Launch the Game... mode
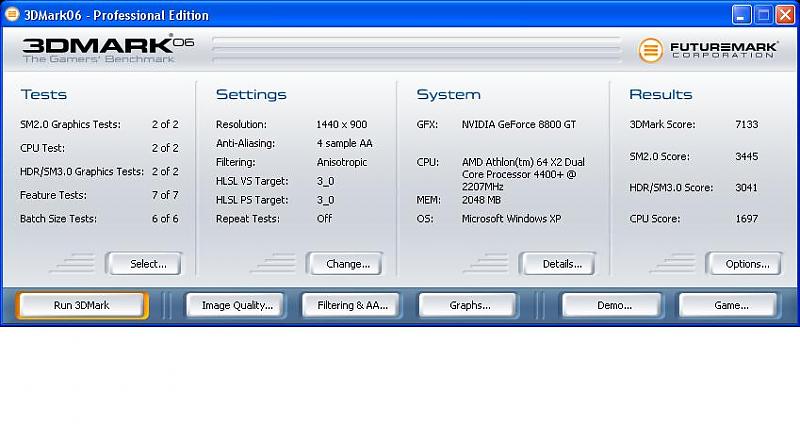800x424 pixels. tap(728, 305)
